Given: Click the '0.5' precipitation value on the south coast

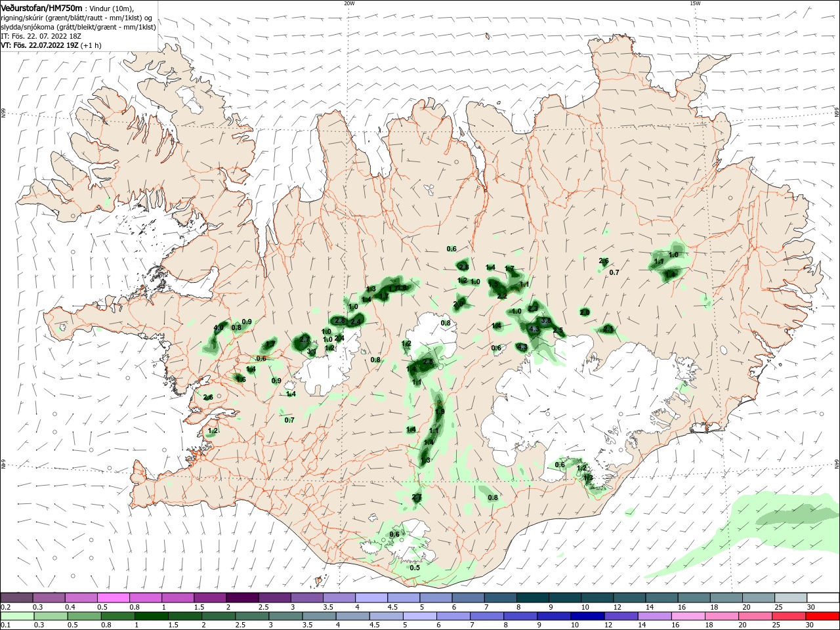Looking at the screenshot, I should [x=415, y=568].
